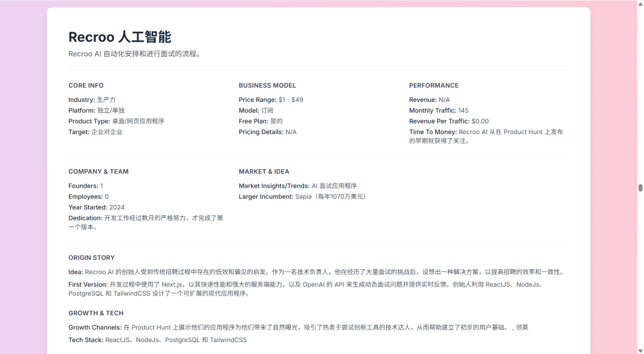Image resolution: width=644 pixels, height=354 pixels.
Task: Click the 'Revenue Per Traffic: $0.00' line
Action: (449, 121)
